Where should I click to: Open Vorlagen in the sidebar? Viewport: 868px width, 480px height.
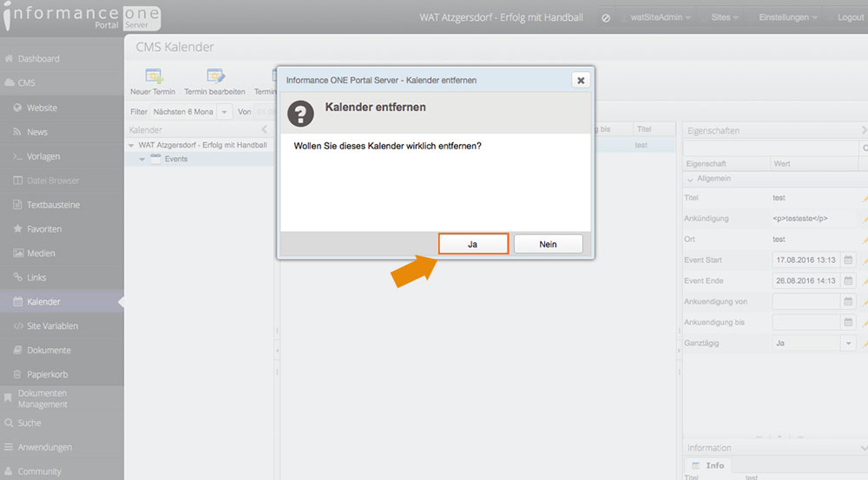click(43, 157)
